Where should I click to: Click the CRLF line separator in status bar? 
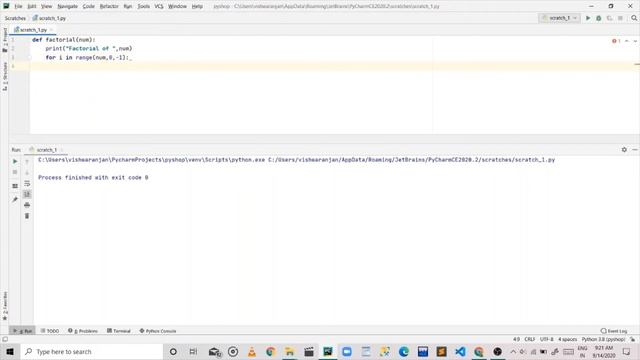click(x=529, y=339)
